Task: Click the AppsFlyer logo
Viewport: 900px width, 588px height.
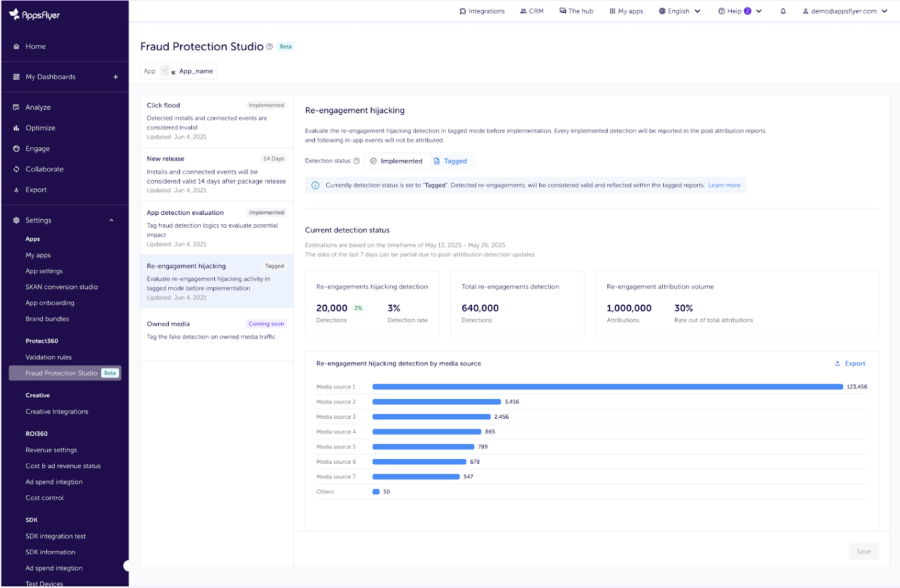Action: 35,15
